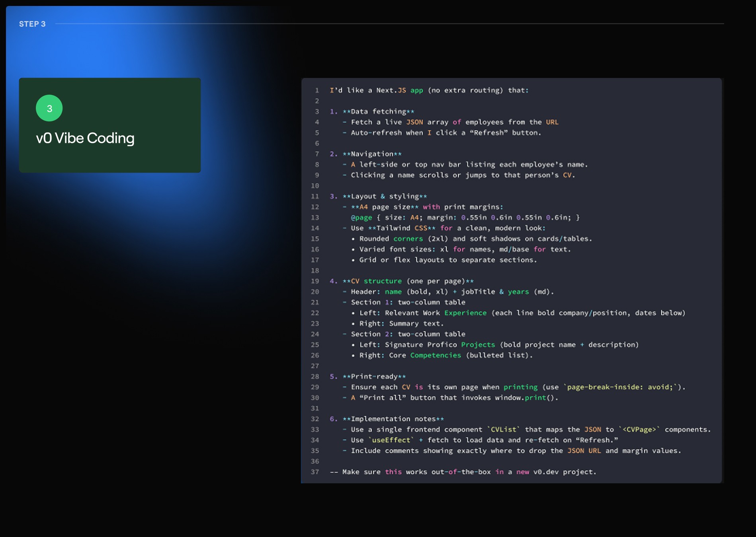Select the "URL" token on line 4

pos(553,122)
